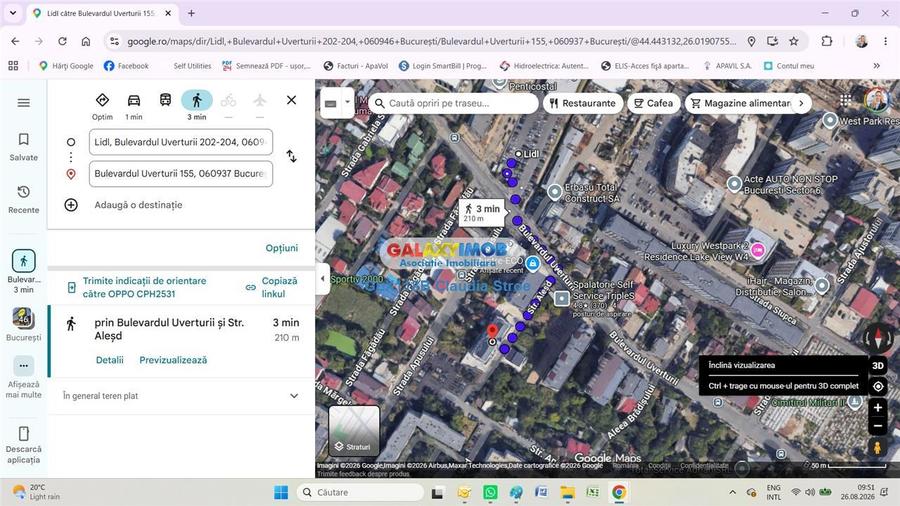This screenshot has width=900, height=506.
Task: Open the Hărți Google bookmark
Action: click(x=66, y=66)
